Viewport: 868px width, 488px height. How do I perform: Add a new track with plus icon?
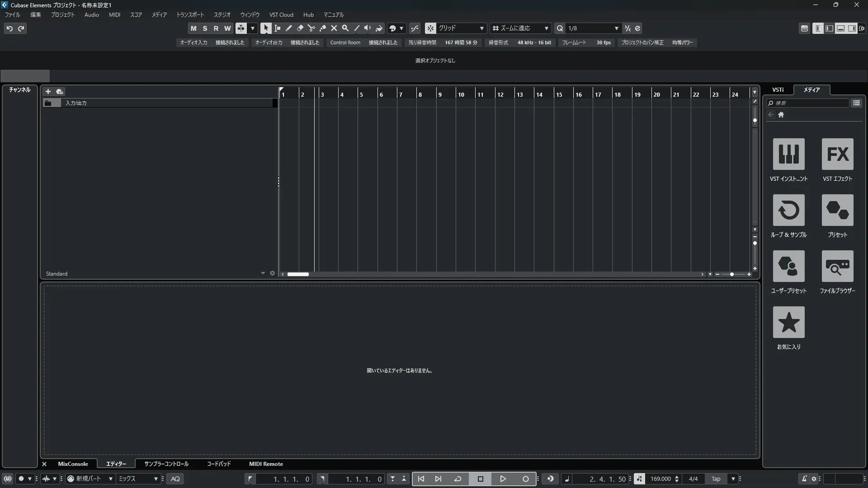pos(48,91)
